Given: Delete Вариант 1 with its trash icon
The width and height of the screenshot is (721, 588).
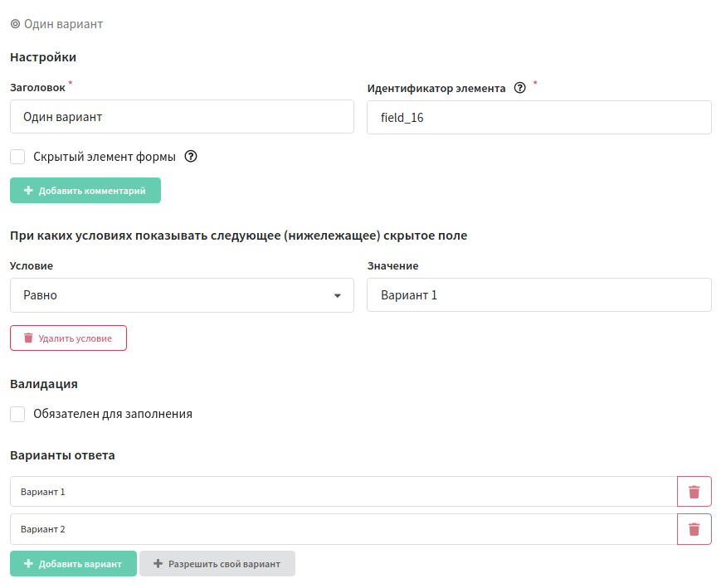Looking at the screenshot, I should coord(694,492).
